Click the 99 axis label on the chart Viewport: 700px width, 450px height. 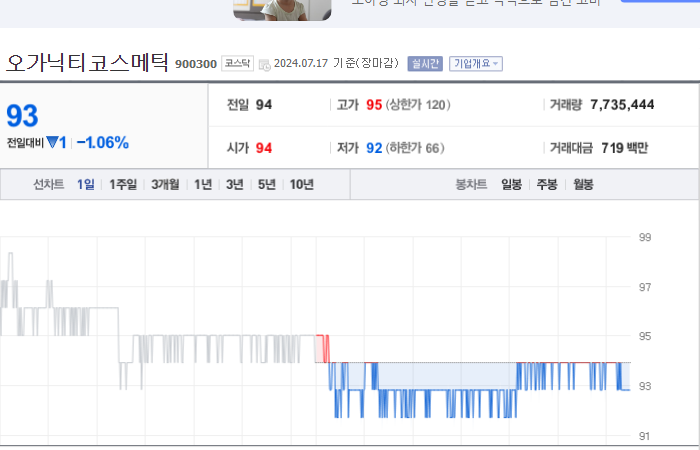[x=645, y=237]
